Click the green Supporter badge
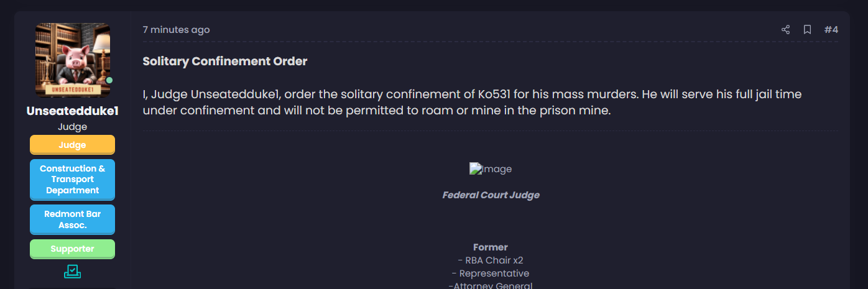 tap(72, 249)
